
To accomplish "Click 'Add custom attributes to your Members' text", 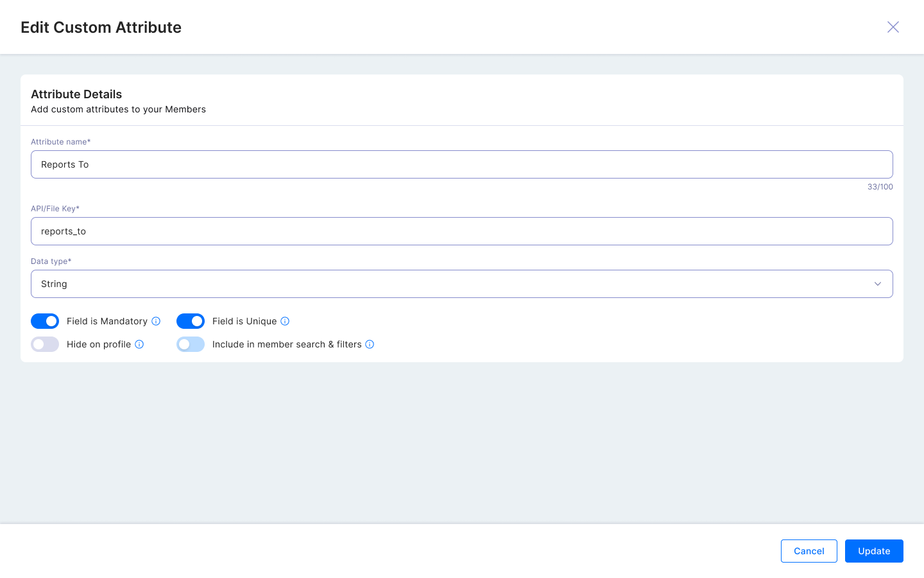I will pyautogui.click(x=118, y=109).
